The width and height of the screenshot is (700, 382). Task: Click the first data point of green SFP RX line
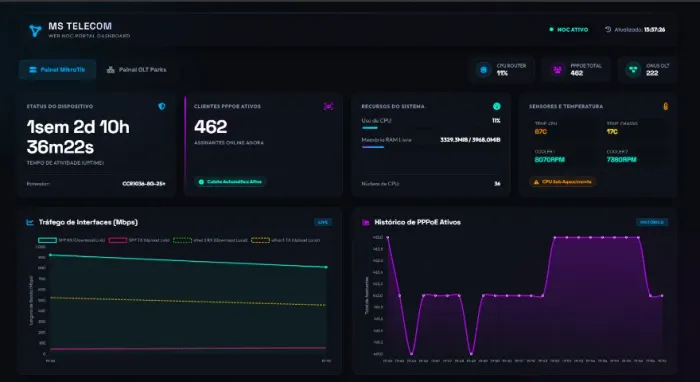coord(50,255)
